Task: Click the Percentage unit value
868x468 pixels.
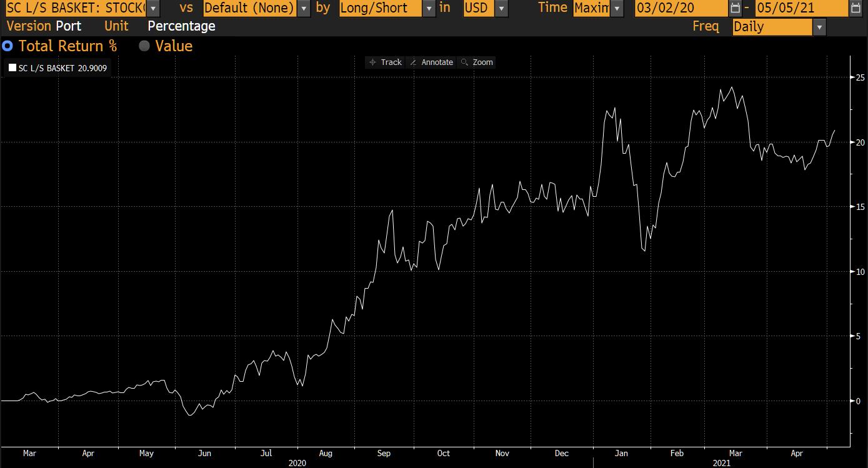Action: [181, 26]
